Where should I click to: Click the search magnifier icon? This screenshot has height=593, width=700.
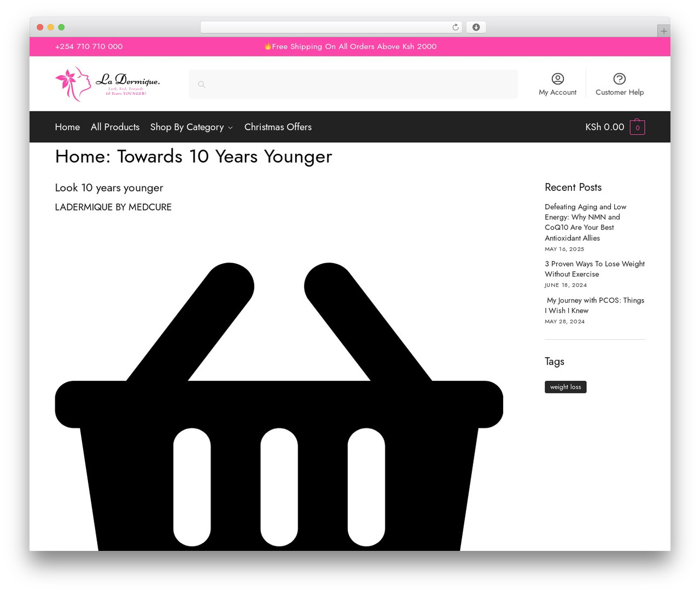(202, 84)
